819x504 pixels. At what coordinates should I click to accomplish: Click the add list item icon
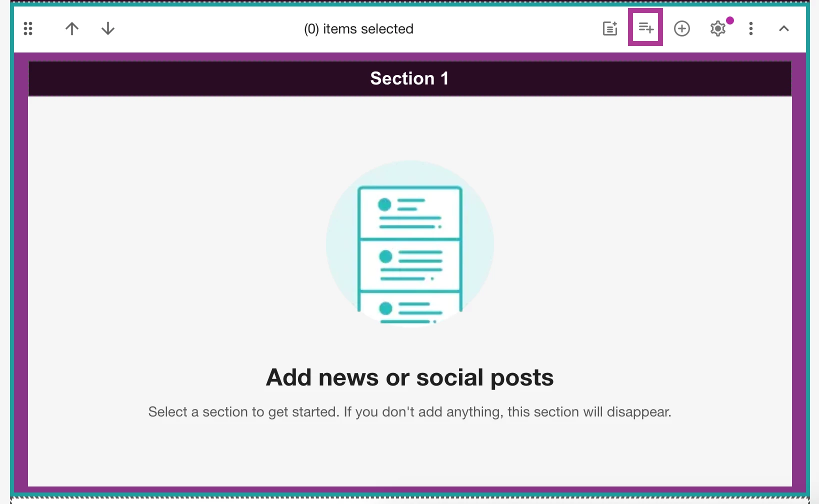coord(645,27)
